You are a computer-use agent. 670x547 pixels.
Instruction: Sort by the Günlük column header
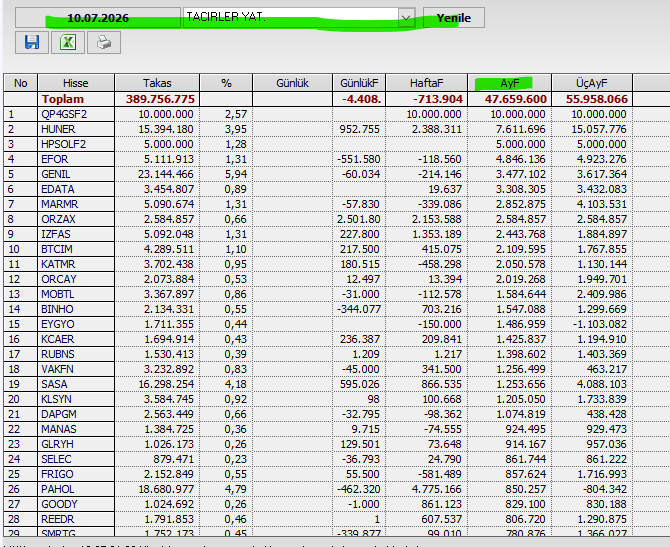click(x=292, y=83)
